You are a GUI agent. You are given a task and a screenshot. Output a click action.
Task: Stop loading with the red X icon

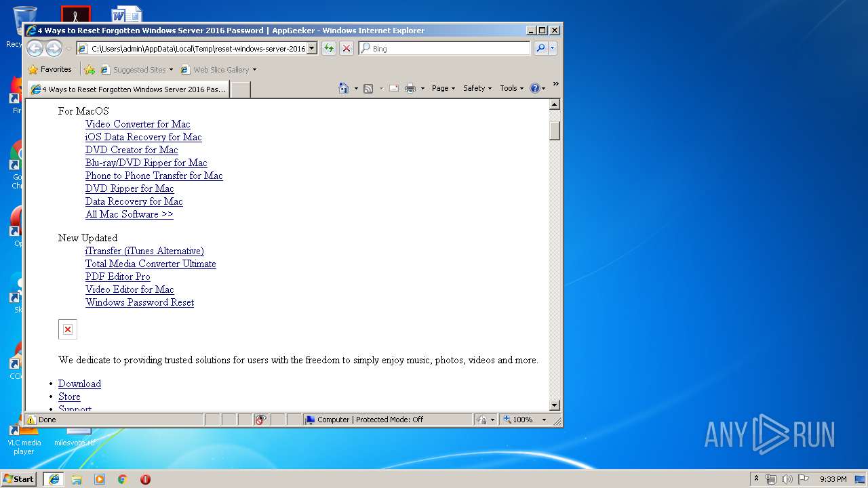coord(346,48)
